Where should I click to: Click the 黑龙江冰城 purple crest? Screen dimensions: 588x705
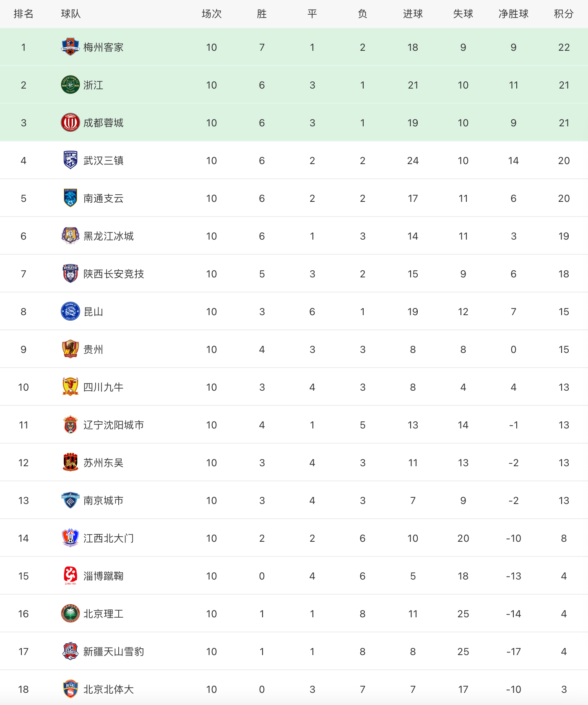[x=70, y=236]
